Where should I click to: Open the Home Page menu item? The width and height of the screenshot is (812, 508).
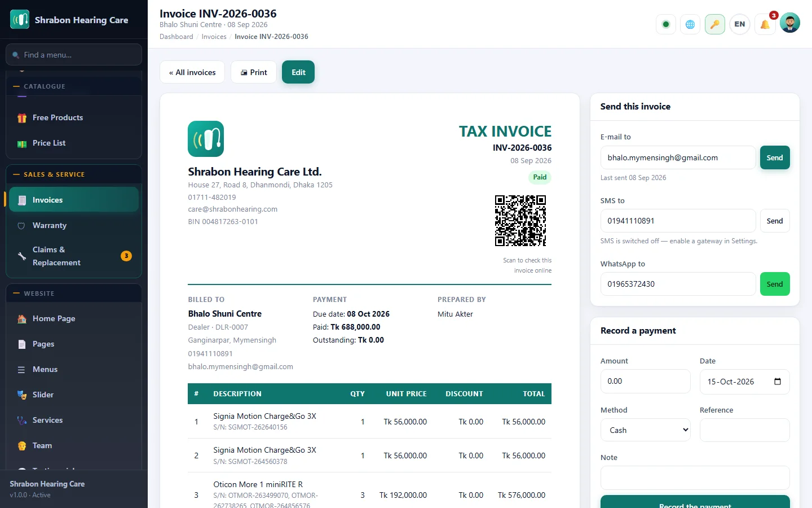(x=74, y=318)
